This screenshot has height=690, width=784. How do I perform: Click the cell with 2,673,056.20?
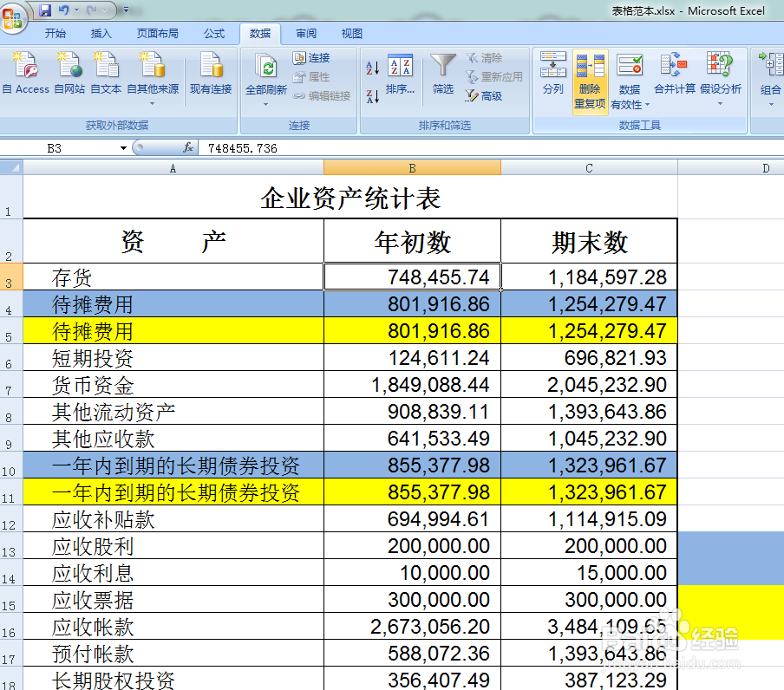pos(413,627)
